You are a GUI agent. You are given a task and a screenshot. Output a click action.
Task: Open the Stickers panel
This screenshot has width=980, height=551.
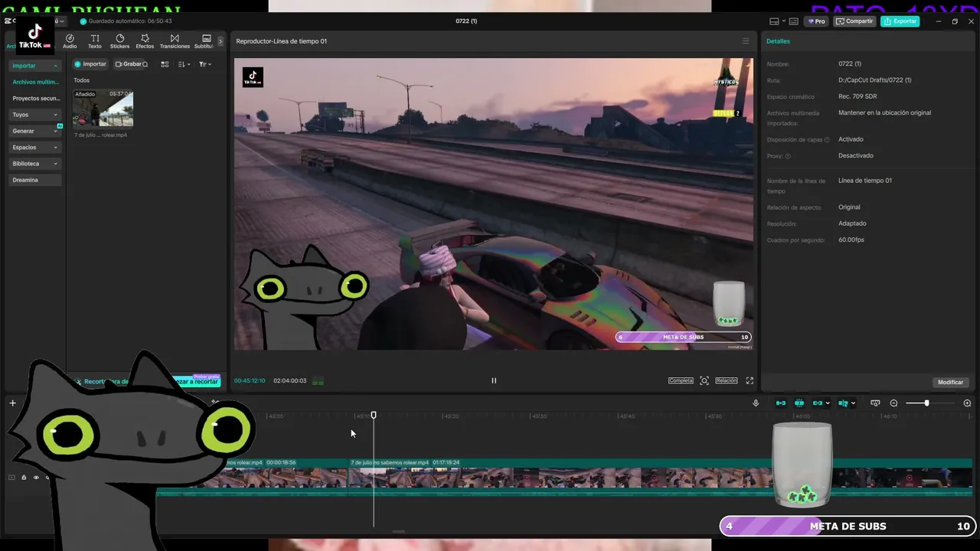(x=119, y=41)
